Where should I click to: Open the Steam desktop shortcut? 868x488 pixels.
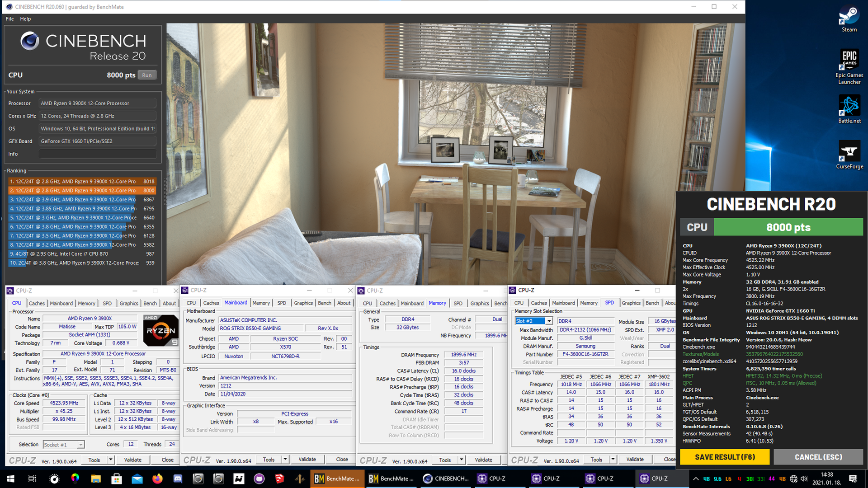(849, 19)
